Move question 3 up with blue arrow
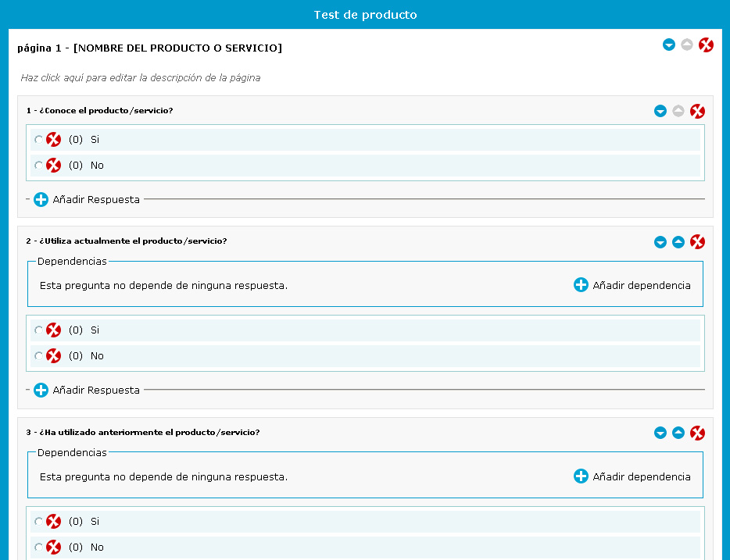This screenshot has width=730, height=560. (678, 433)
